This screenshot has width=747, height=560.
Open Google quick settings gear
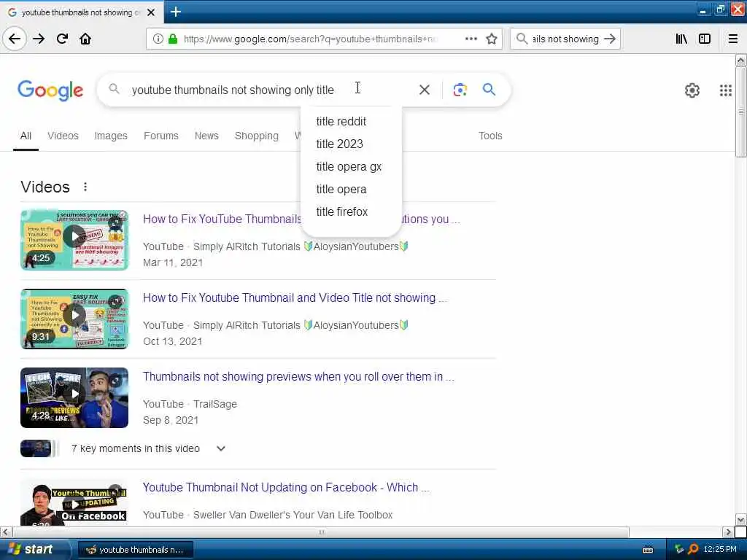point(692,90)
